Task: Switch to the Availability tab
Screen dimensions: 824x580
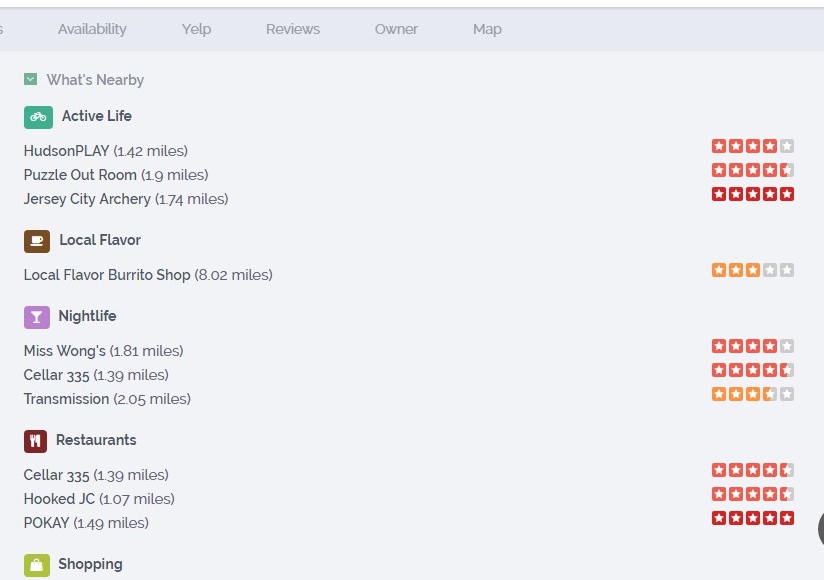Action: click(x=92, y=29)
